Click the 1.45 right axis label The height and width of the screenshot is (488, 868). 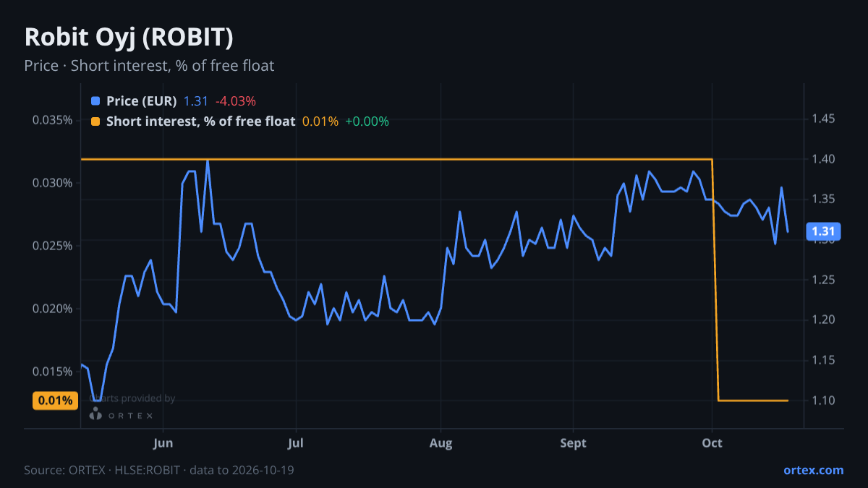click(x=824, y=119)
